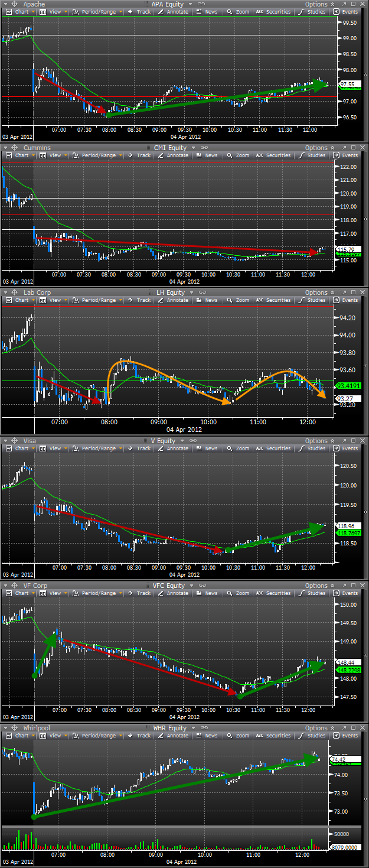Select Zoom tool in the VF Corp panel
This screenshot has height=868, width=369.
(238, 593)
